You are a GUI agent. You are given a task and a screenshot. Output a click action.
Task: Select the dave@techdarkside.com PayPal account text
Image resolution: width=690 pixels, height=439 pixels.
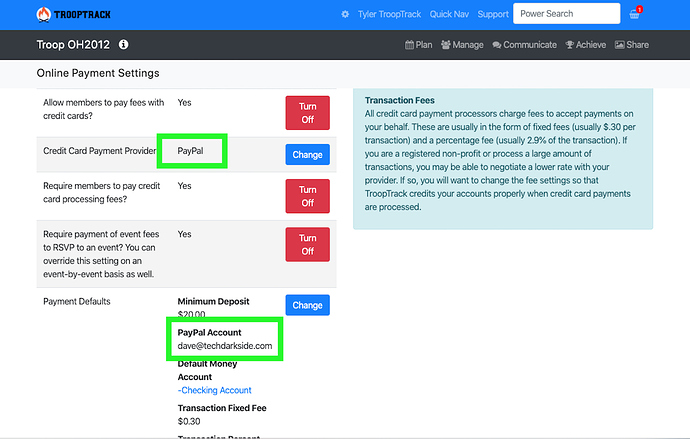click(225, 346)
